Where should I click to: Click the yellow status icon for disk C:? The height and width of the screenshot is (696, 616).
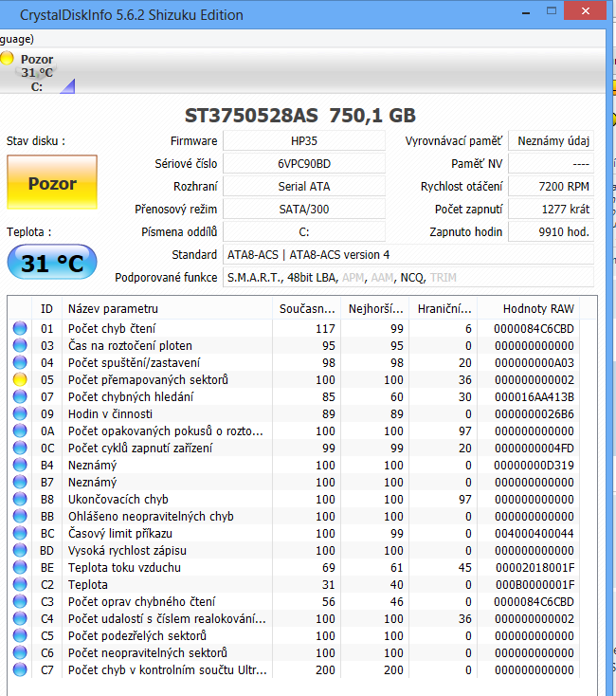[x=8, y=59]
